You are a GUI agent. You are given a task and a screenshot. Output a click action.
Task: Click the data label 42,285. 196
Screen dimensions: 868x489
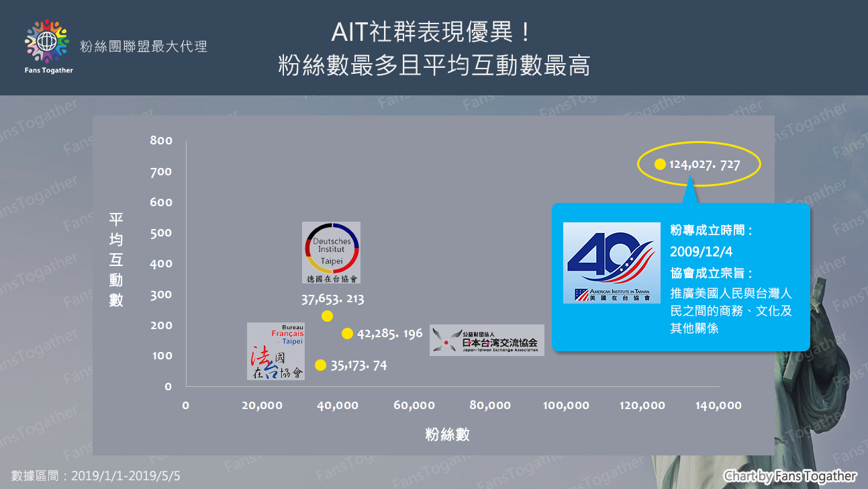390,334
